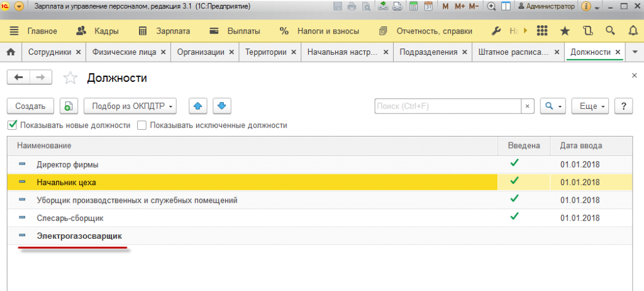Open notifications bell icon

[x=633, y=31]
